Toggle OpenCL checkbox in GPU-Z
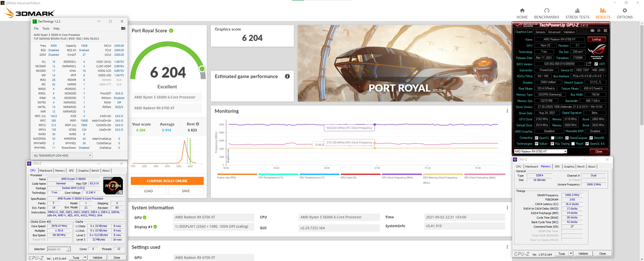 [537, 137]
